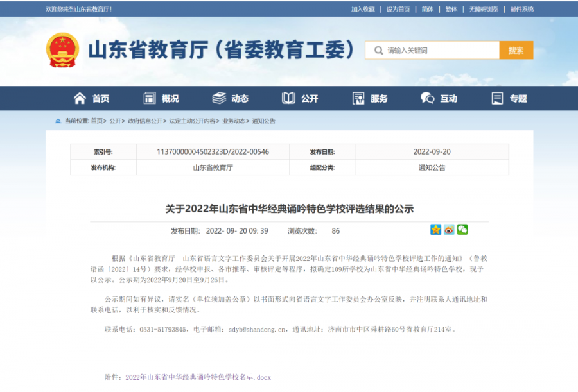Click the 概况 overview icon in navigation
Image resolution: width=578 pixels, height=392 pixels.
[x=150, y=98]
